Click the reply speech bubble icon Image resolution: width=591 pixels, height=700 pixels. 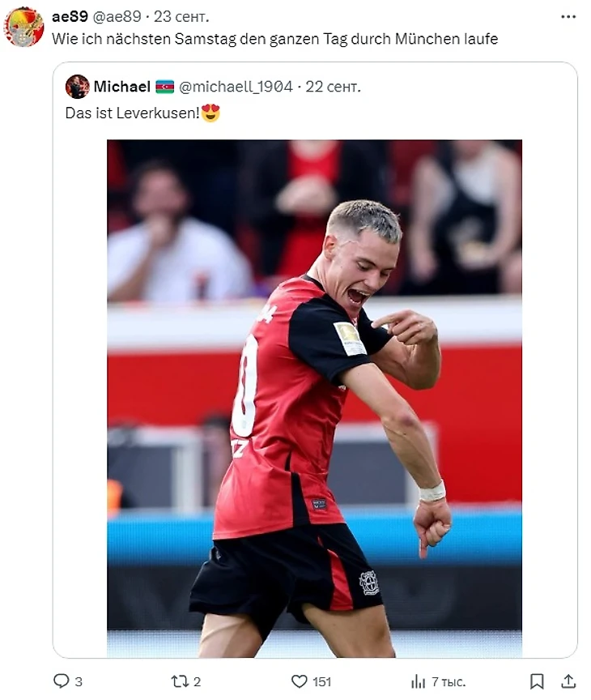(61, 681)
